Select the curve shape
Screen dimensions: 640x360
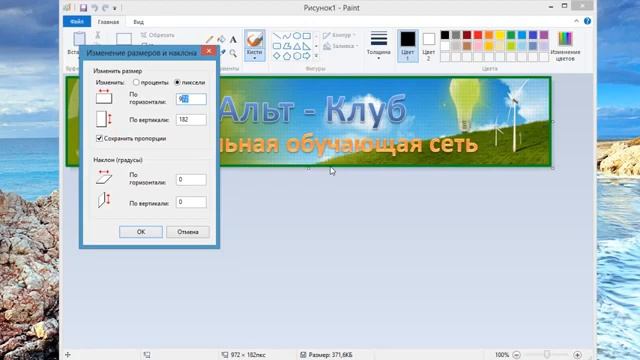(287, 36)
